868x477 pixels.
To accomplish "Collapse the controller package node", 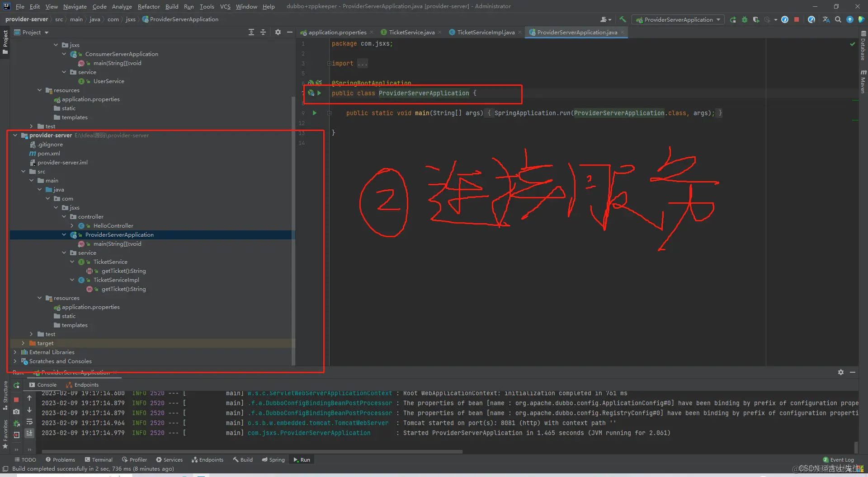I will [x=64, y=216].
